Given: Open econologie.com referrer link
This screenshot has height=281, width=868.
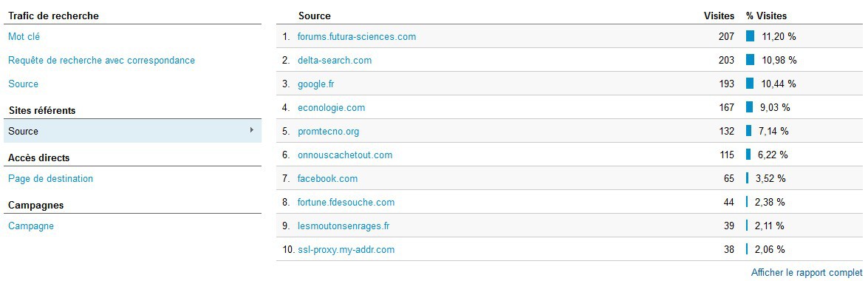Looking at the screenshot, I should click(331, 107).
